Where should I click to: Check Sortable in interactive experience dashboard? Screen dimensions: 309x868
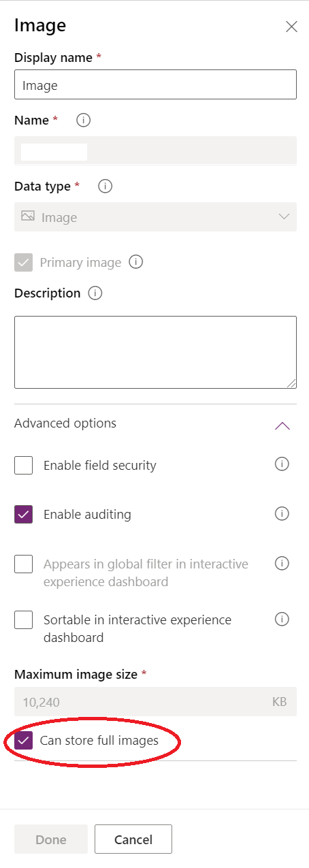point(24,620)
